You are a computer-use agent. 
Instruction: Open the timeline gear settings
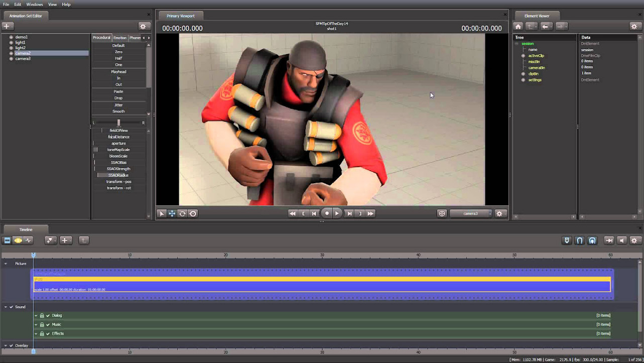pos(634,240)
